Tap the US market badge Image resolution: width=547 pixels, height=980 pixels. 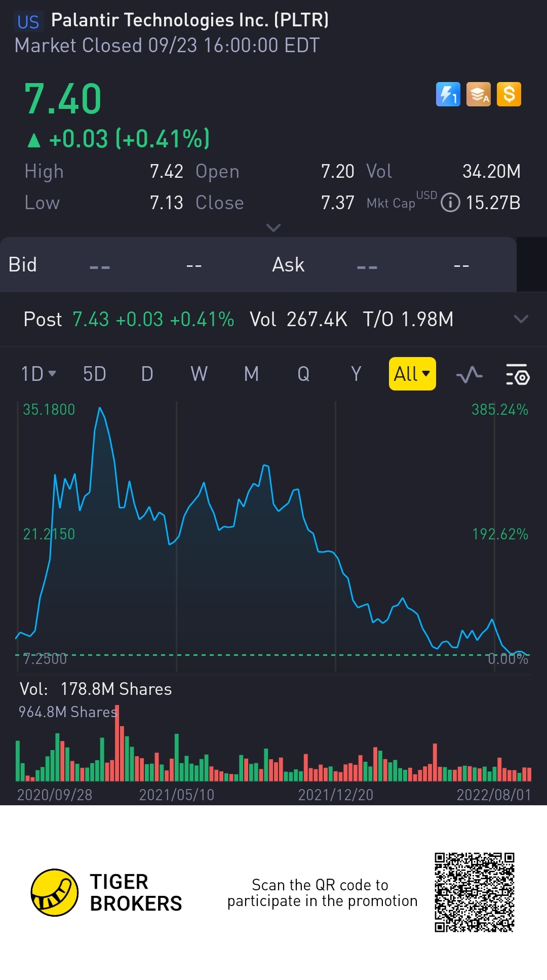coord(28,22)
